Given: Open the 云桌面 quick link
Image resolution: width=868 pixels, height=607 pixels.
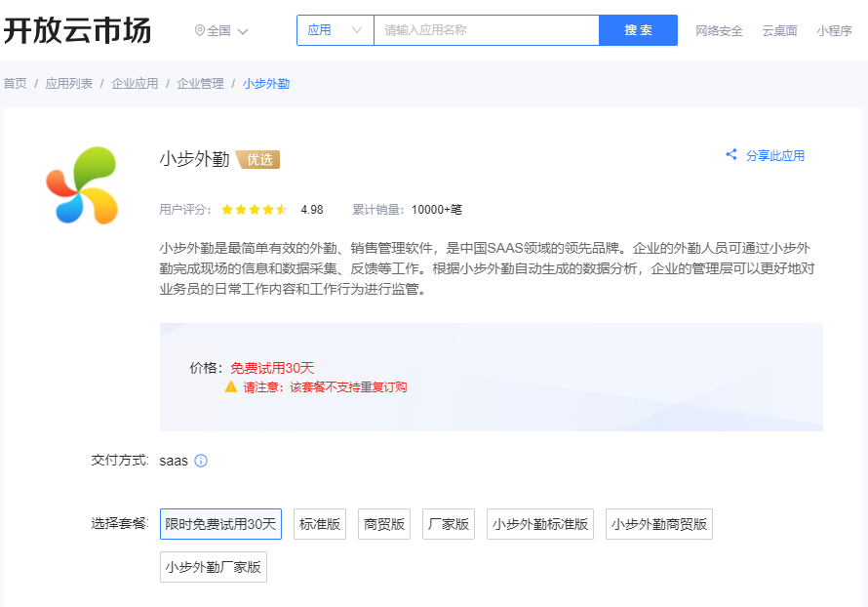Looking at the screenshot, I should click(779, 31).
